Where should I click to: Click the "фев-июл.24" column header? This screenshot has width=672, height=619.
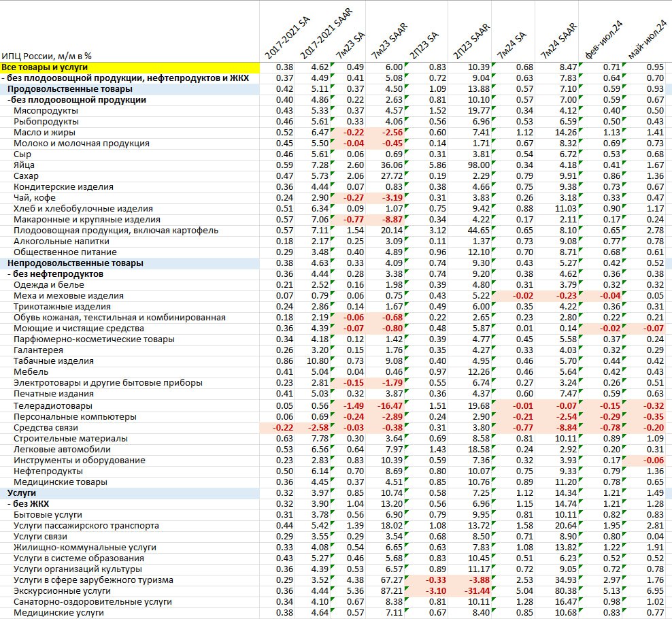point(604,40)
